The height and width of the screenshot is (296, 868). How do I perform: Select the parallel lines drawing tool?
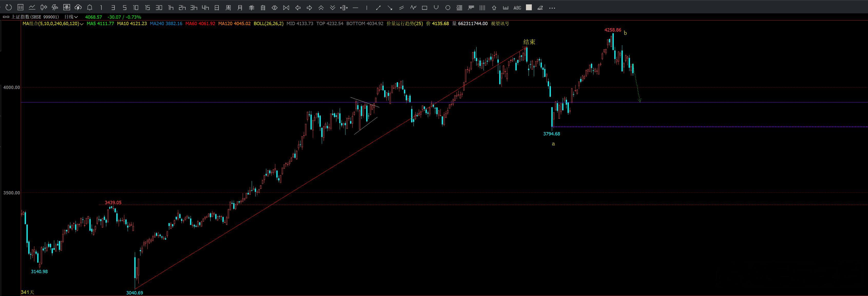401,7
